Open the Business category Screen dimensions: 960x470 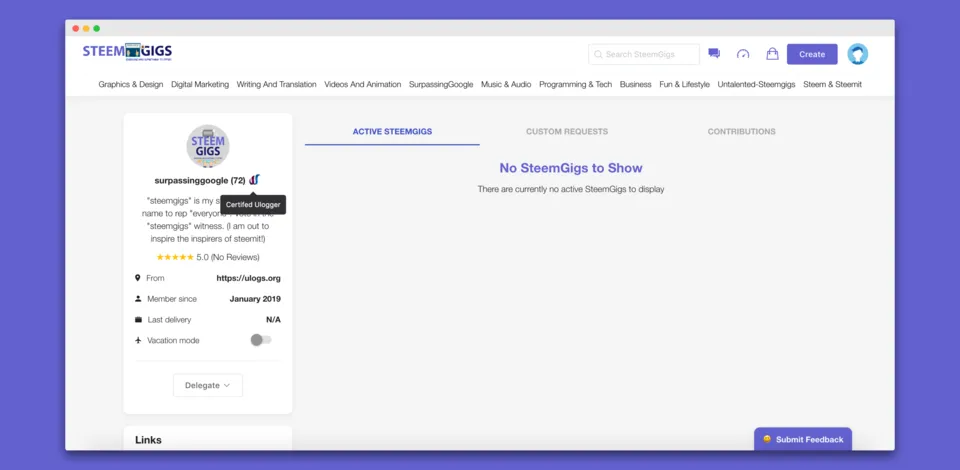(636, 84)
